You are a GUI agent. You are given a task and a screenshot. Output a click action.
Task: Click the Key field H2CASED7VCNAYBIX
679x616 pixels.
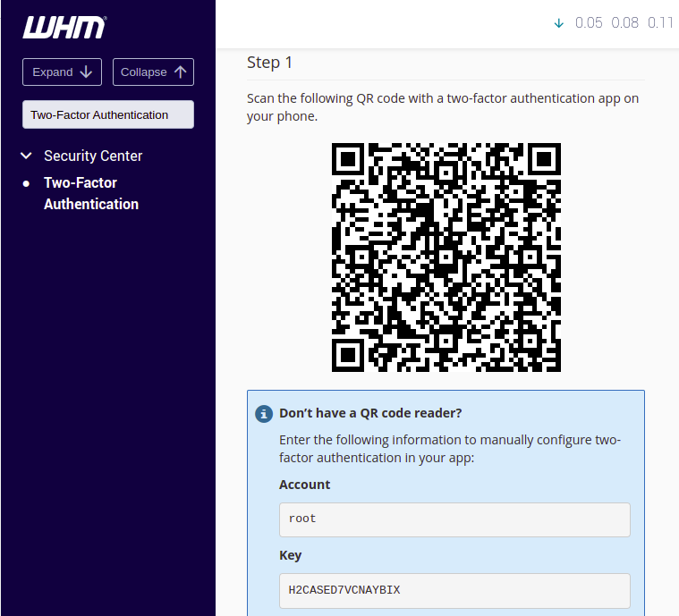(454, 590)
